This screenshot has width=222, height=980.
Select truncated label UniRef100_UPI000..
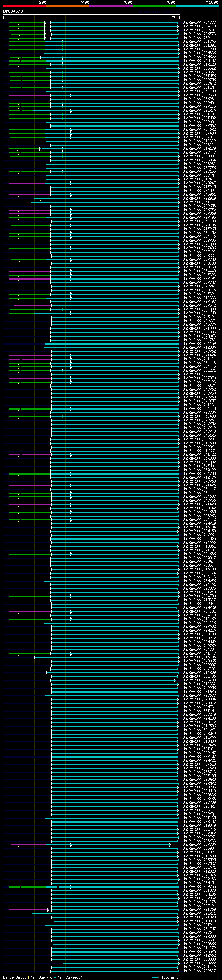[x=200, y=328]
